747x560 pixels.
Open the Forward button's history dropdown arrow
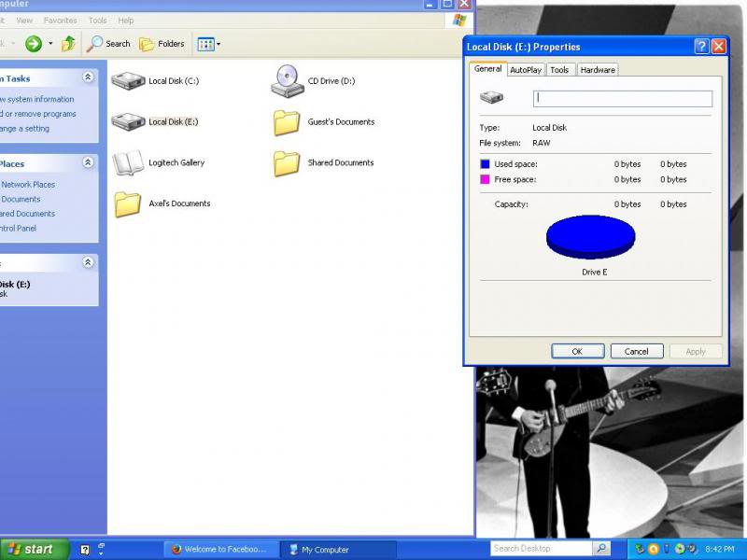tap(50, 44)
